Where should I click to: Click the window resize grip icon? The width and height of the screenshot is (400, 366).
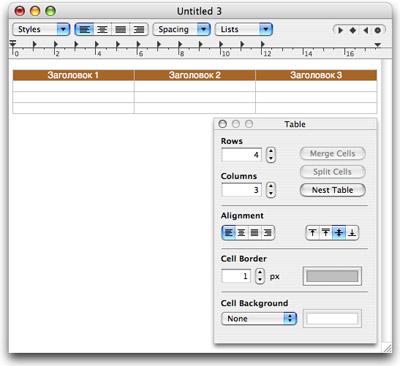[388, 348]
